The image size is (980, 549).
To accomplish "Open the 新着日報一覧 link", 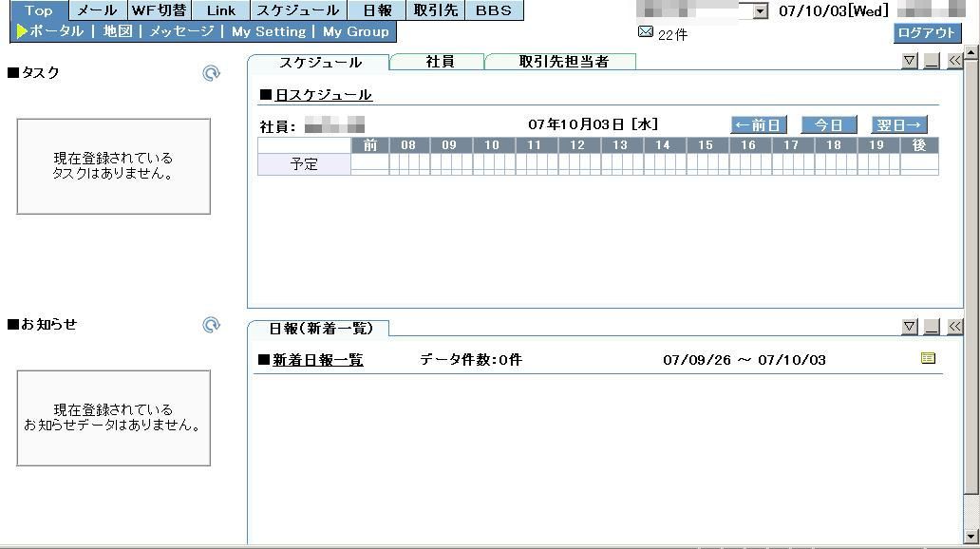I will (x=317, y=360).
